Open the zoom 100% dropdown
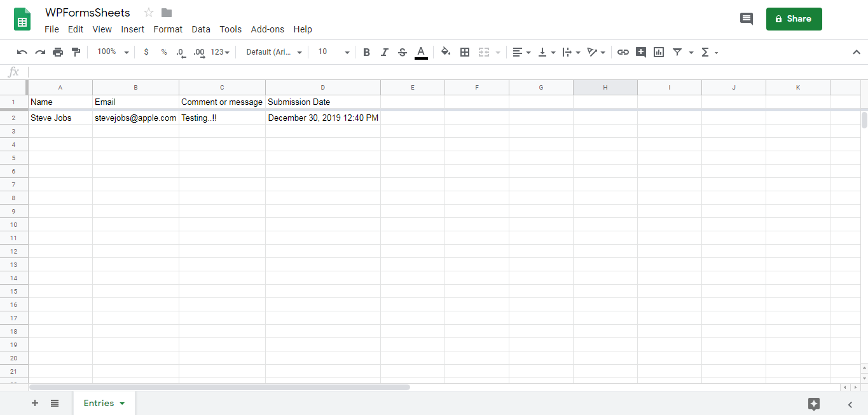Image resolution: width=868 pixels, height=415 pixels. coord(113,52)
